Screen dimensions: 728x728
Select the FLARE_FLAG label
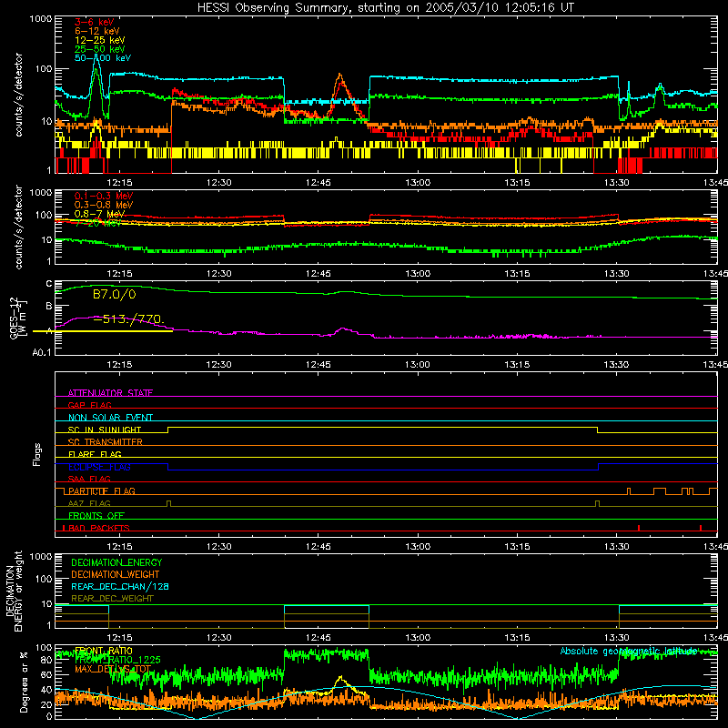click(95, 454)
